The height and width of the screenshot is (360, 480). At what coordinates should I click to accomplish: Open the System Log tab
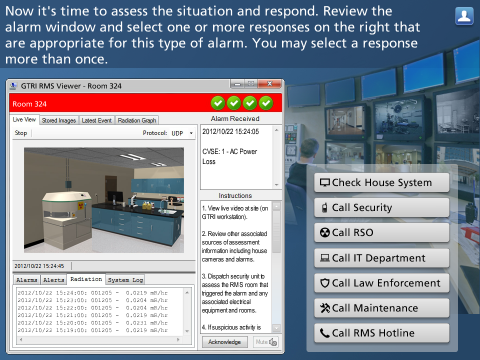(x=125, y=280)
